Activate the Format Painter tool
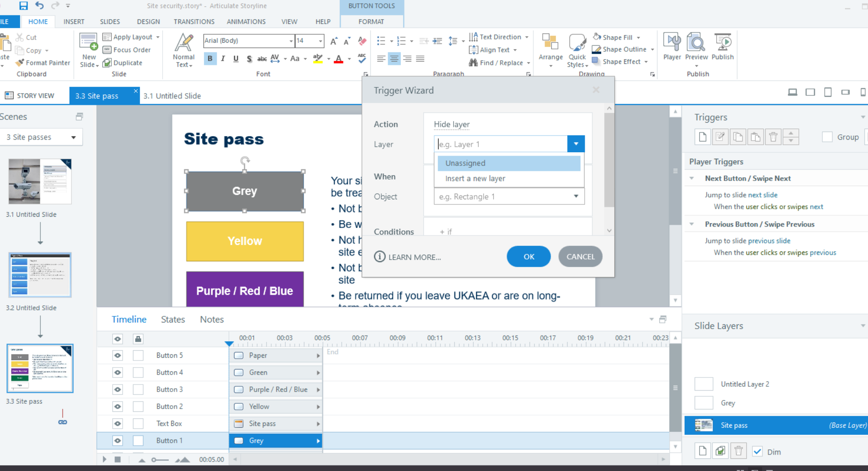Screen dimensions: 868x471 (43, 63)
